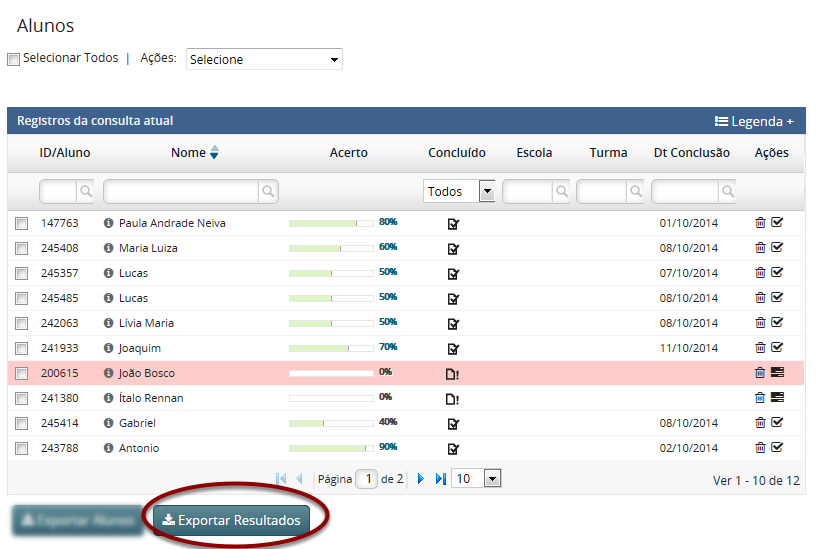This screenshot has height=549, width=816.
Task: Click Exportar Resultados button
Action: click(231, 521)
